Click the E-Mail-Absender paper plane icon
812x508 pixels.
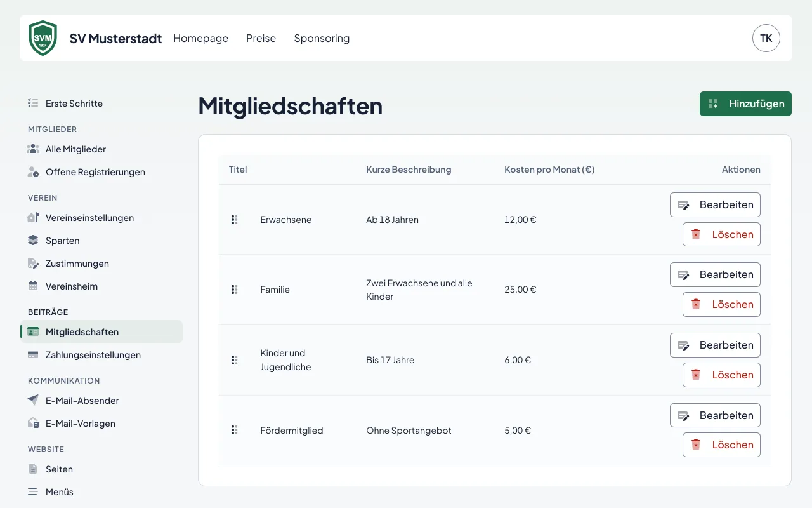coord(33,400)
